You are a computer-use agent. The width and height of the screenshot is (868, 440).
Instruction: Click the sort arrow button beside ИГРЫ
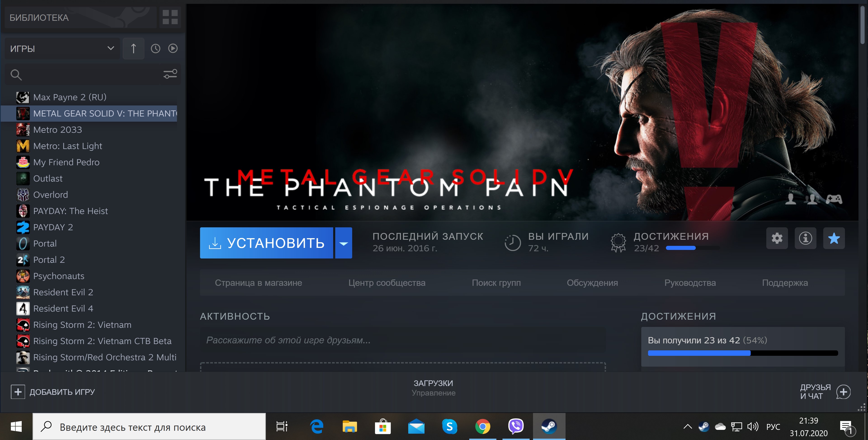coord(133,49)
